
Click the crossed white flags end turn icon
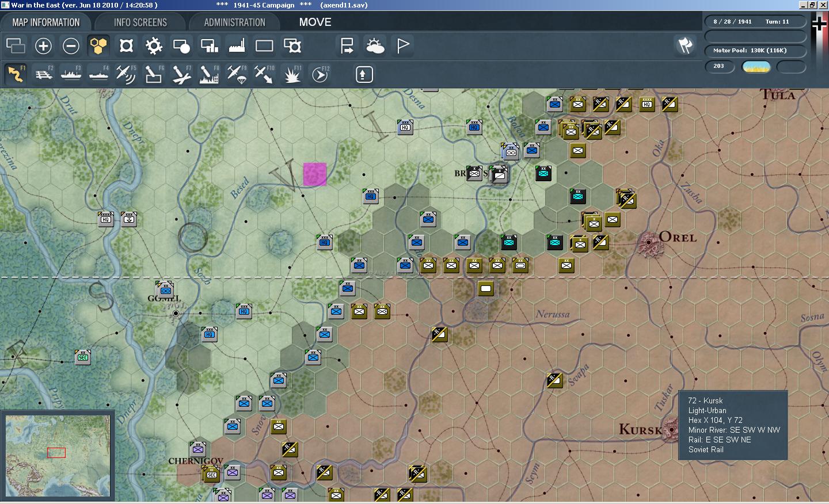click(685, 45)
